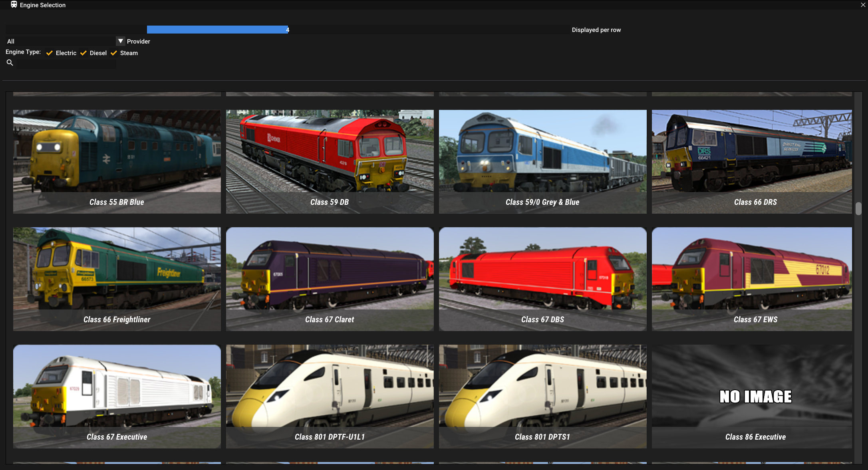868x470 pixels.
Task: Toggle the Electric engine type checkbox
Action: (x=50, y=53)
